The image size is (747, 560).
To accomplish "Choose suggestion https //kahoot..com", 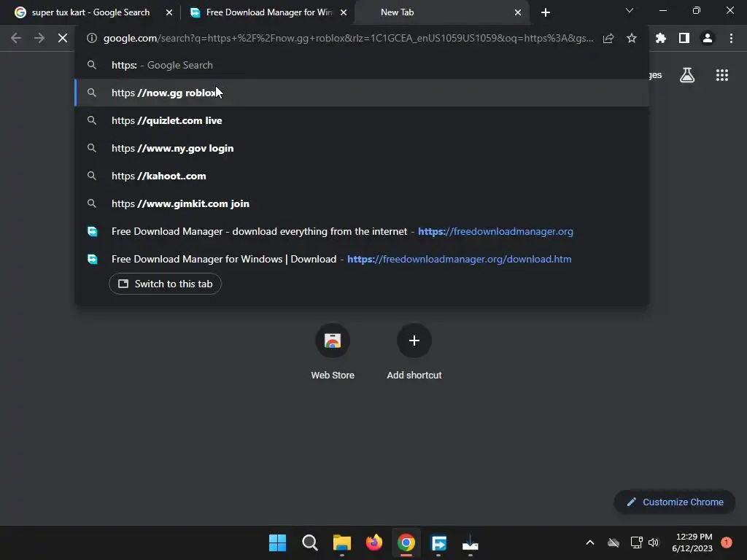I will pyautogui.click(x=362, y=176).
